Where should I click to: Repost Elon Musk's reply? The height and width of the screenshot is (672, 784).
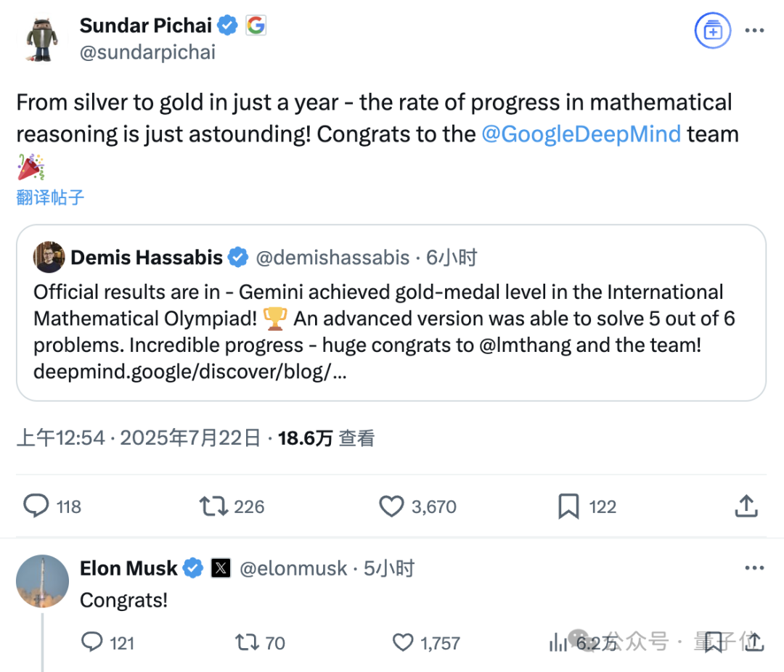[247, 642]
